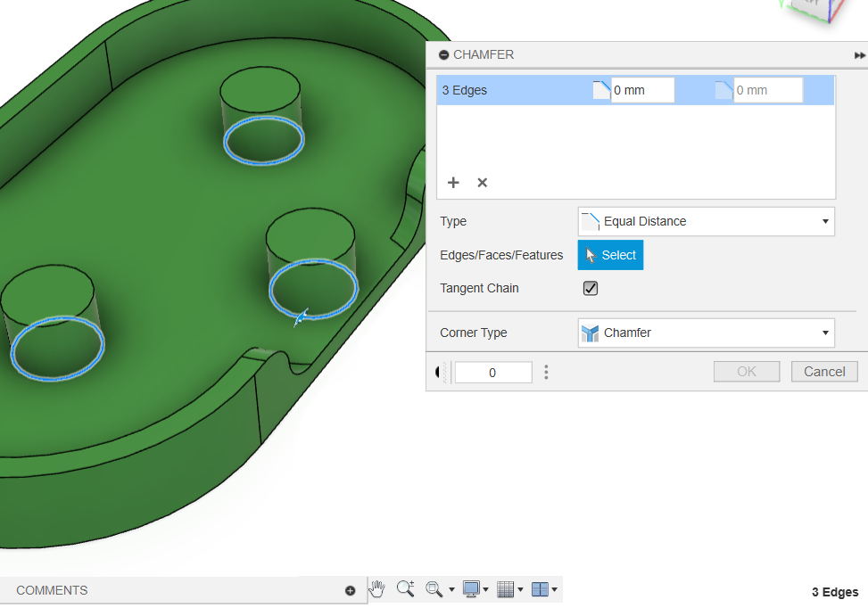868x608 pixels.
Task: Click the first 0 mm distance field
Action: click(641, 90)
